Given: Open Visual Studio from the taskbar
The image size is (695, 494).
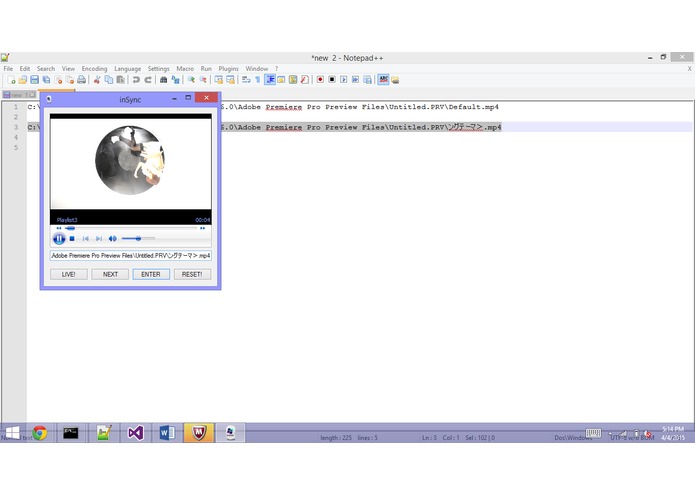Looking at the screenshot, I should [135, 433].
